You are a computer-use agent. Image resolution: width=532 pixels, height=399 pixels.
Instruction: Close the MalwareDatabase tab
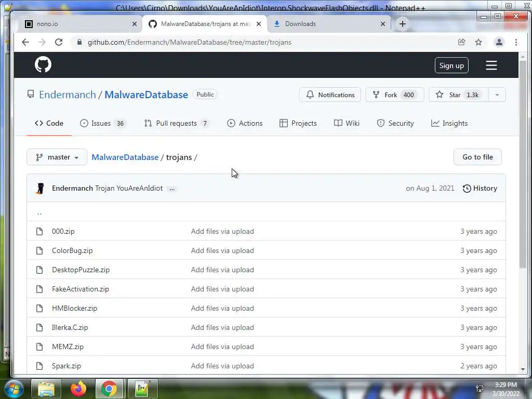pos(259,24)
